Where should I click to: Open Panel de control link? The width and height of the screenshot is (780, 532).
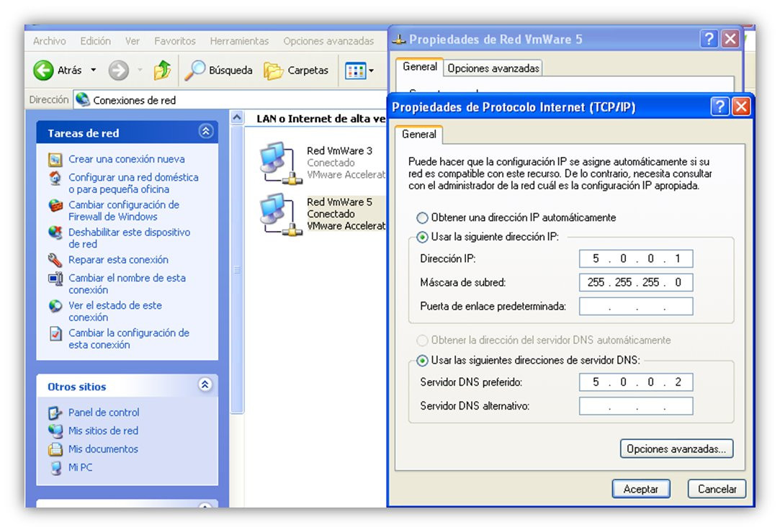click(x=104, y=412)
